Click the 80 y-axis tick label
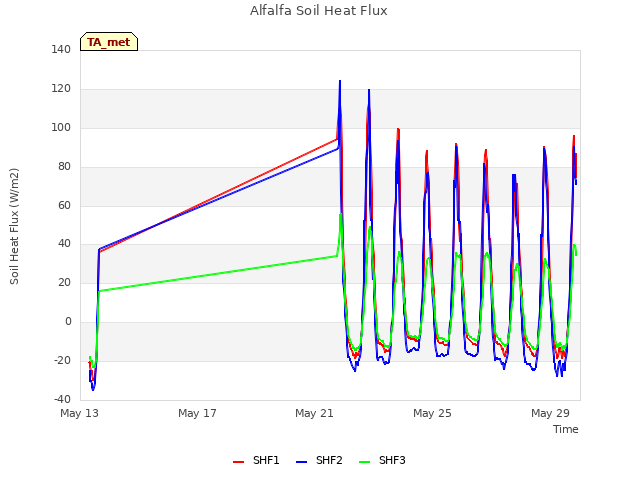This screenshot has width=640, height=480. (64, 167)
